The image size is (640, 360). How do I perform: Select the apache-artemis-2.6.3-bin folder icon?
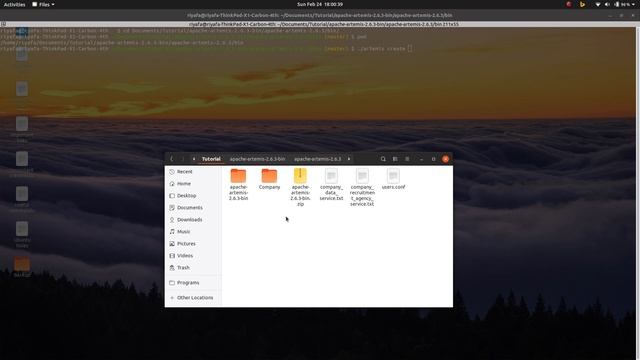pos(238,176)
